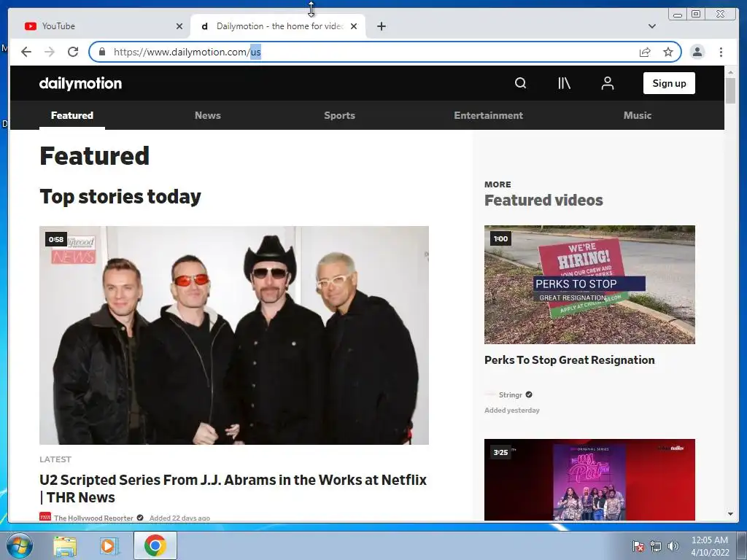
Task: Launch Windows Media Player from taskbar
Action: click(x=109, y=545)
